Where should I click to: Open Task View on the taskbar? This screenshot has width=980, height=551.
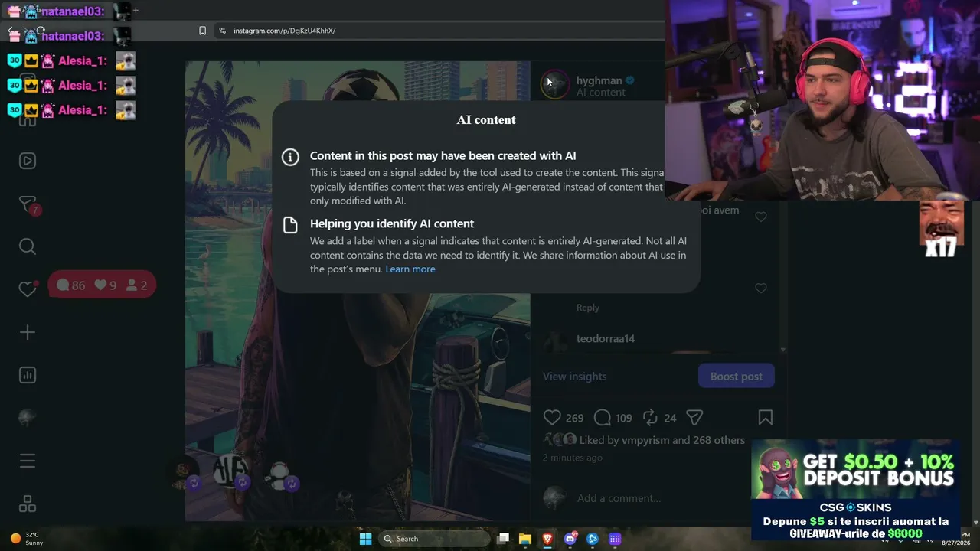point(503,539)
